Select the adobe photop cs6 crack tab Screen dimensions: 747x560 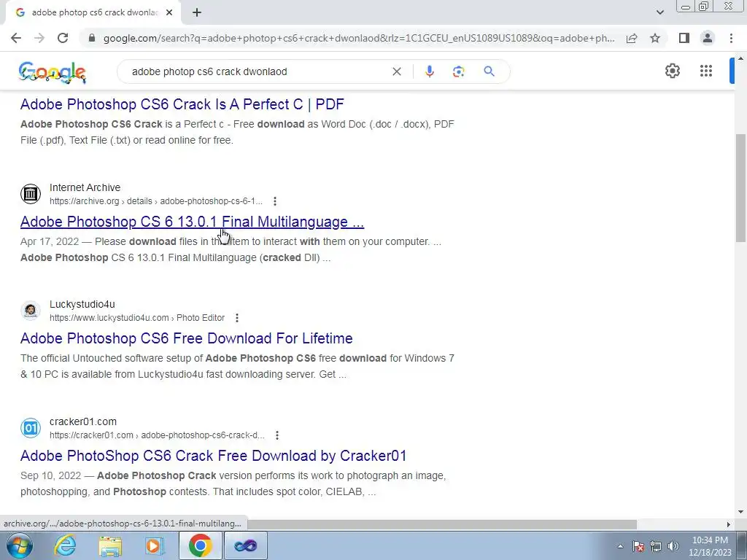(93, 12)
